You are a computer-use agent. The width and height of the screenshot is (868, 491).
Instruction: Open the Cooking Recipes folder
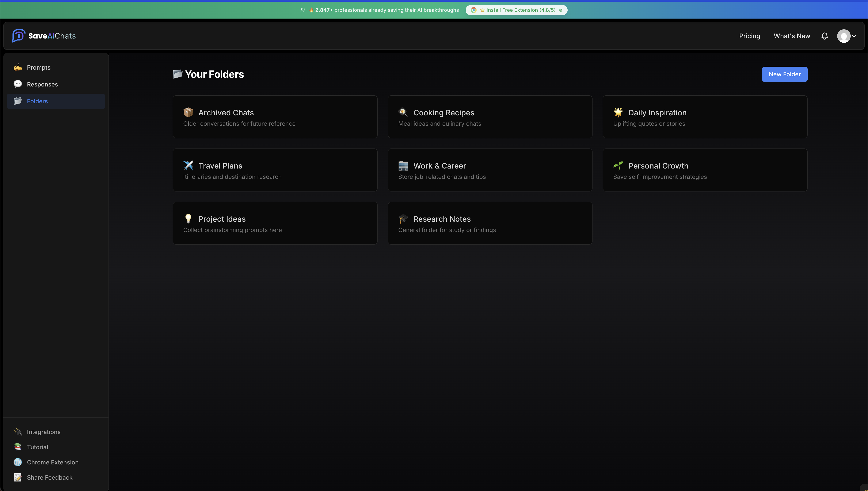490,117
